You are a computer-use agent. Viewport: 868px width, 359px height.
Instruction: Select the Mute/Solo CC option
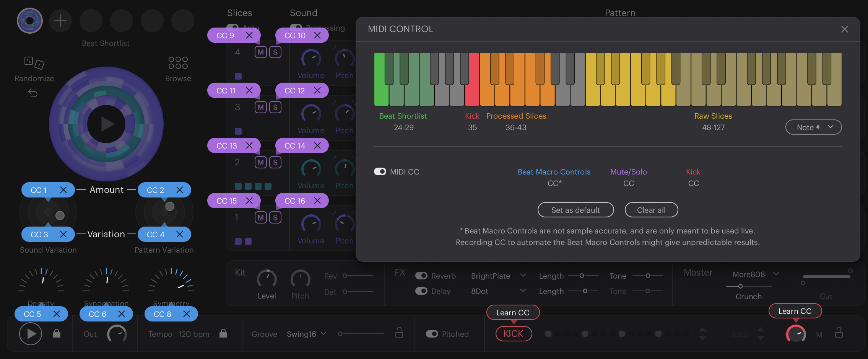pyautogui.click(x=628, y=172)
